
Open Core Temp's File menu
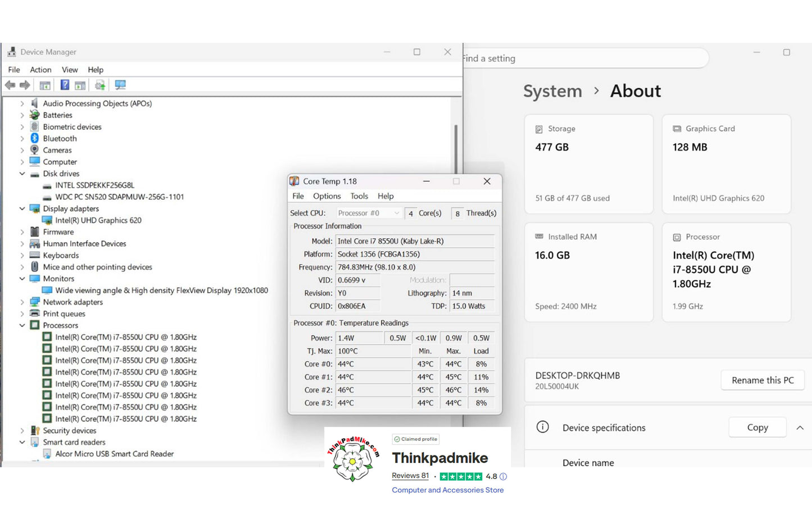pos(298,196)
